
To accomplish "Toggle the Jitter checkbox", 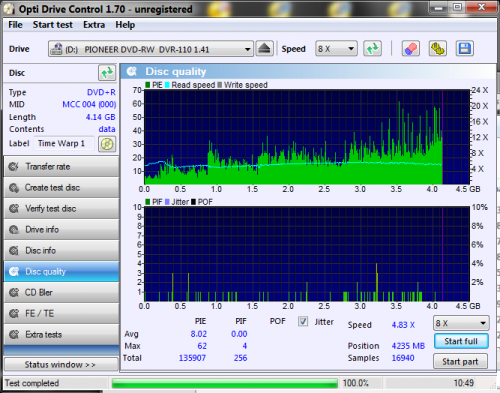I will click(303, 321).
